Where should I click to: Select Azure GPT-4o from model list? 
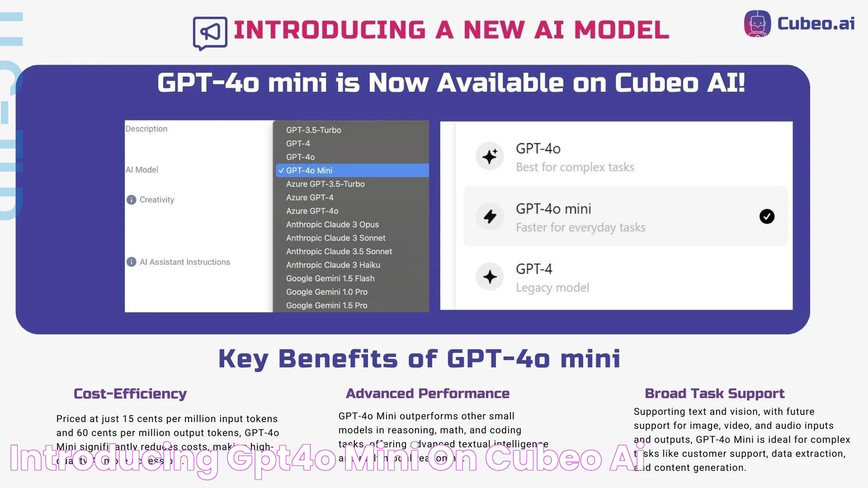312,210
